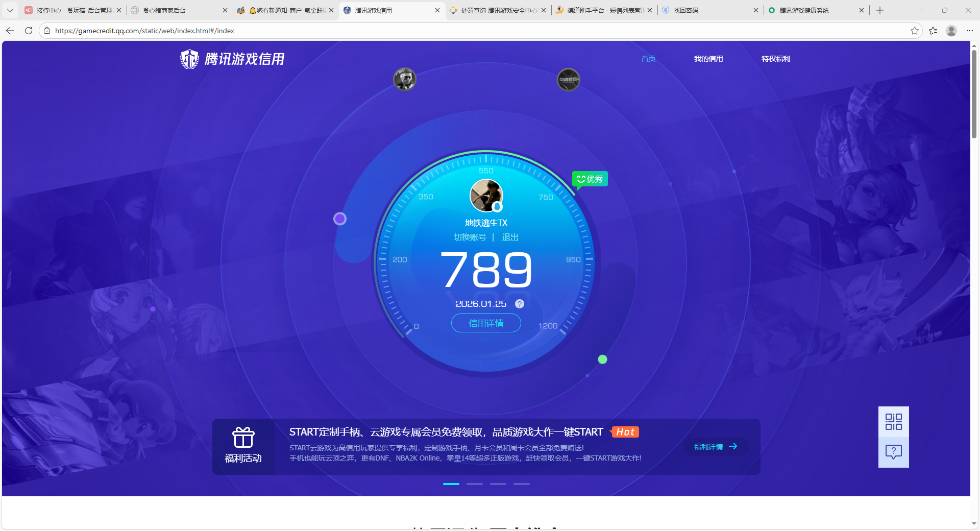980x531 pixels.
Task: Open the tab search chevron at top left
Action: (10, 10)
